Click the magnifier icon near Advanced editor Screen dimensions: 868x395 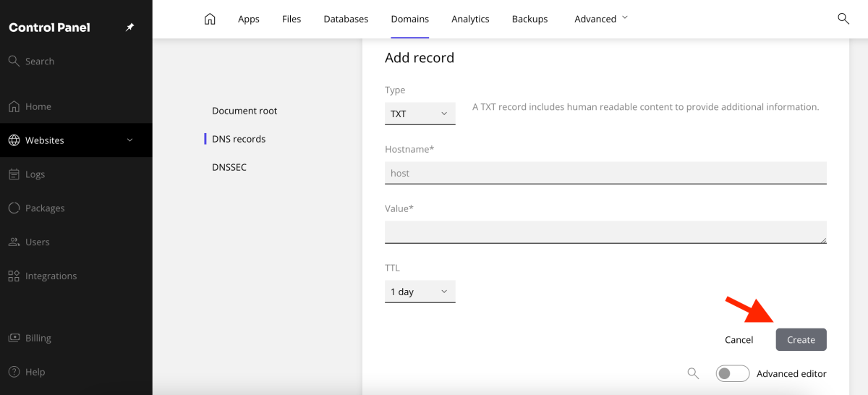[693, 373]
